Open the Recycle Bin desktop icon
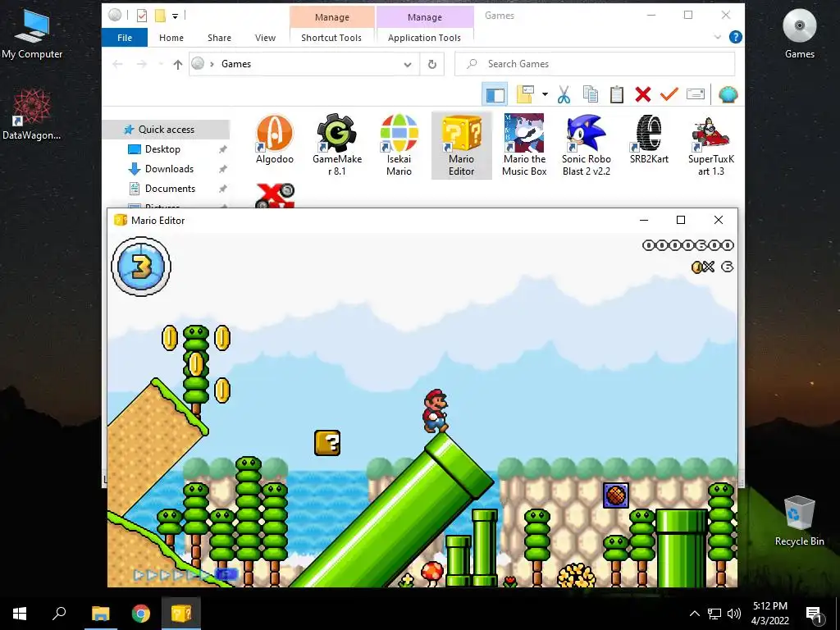 coord(799,521)
